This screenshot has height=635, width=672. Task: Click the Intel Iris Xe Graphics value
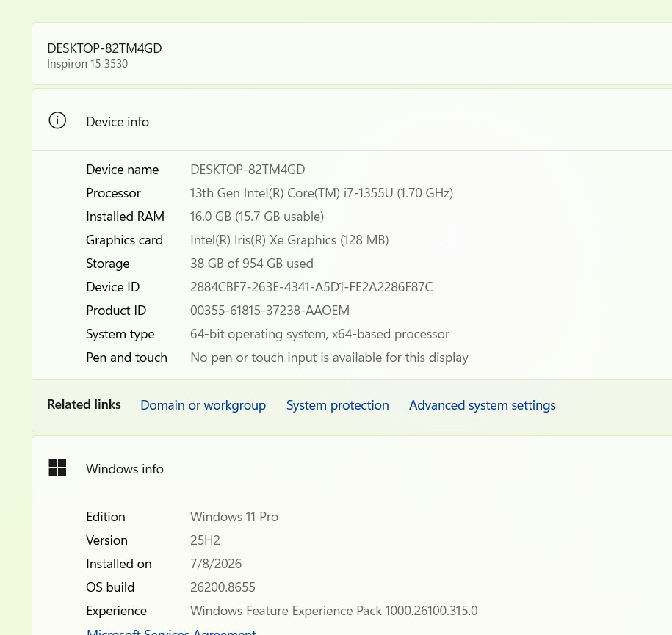coord(289,240)
